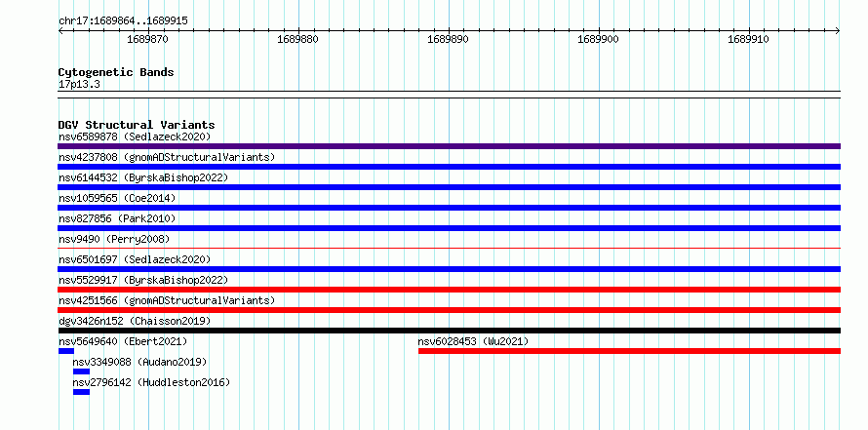Click the short blue bar under nsv2796142

81,392
